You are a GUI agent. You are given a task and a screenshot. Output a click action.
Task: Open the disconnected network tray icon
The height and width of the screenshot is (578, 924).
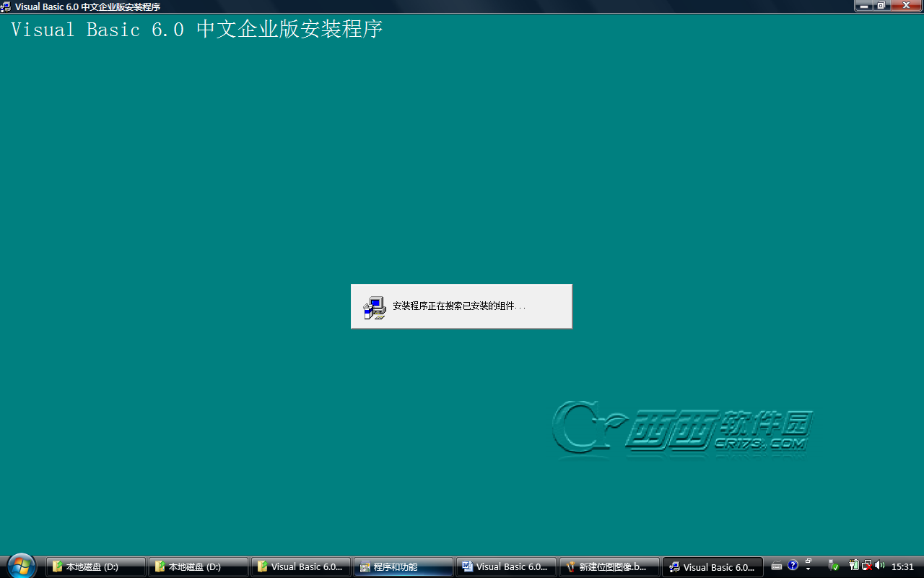click(x=866, y=566)
